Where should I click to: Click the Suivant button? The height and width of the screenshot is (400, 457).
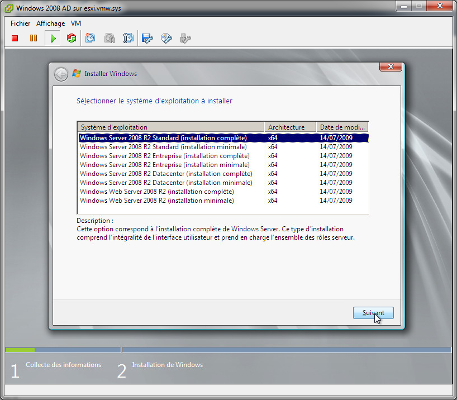pyautogui.click(x=373, y=313)
